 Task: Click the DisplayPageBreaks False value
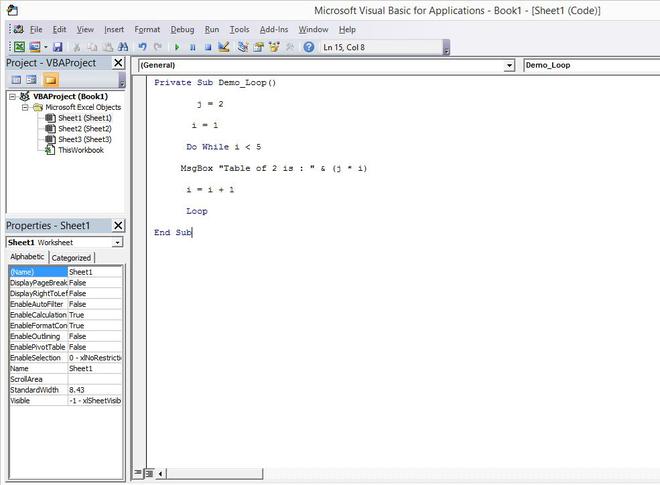(95, 283)
